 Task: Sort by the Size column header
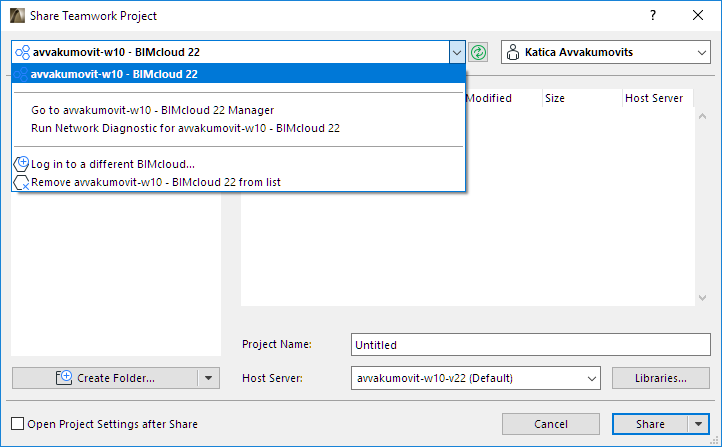582,98
